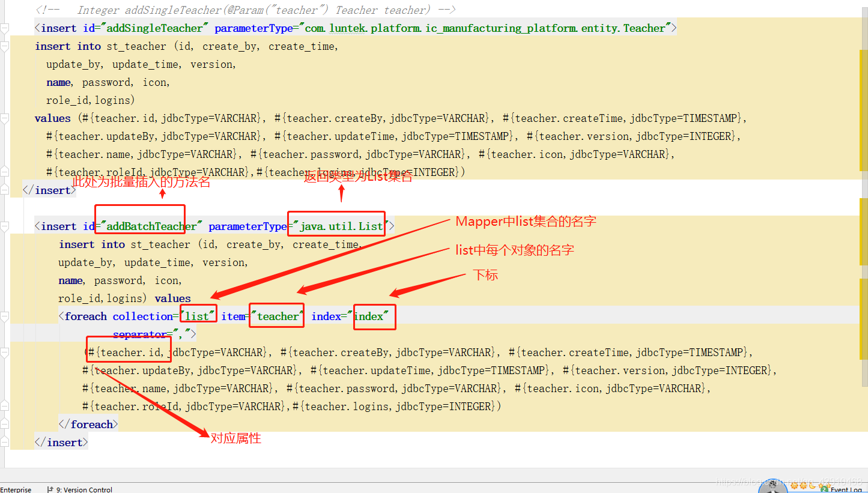Toggle fold marker beside closing </foreach> tag
Image resolution: width=868 pixels, height=493 pixels.
click(5, 425)
